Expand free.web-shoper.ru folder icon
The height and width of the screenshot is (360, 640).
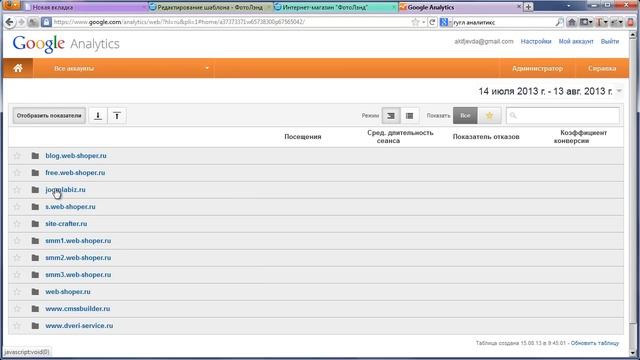click(x=35, y=173)
